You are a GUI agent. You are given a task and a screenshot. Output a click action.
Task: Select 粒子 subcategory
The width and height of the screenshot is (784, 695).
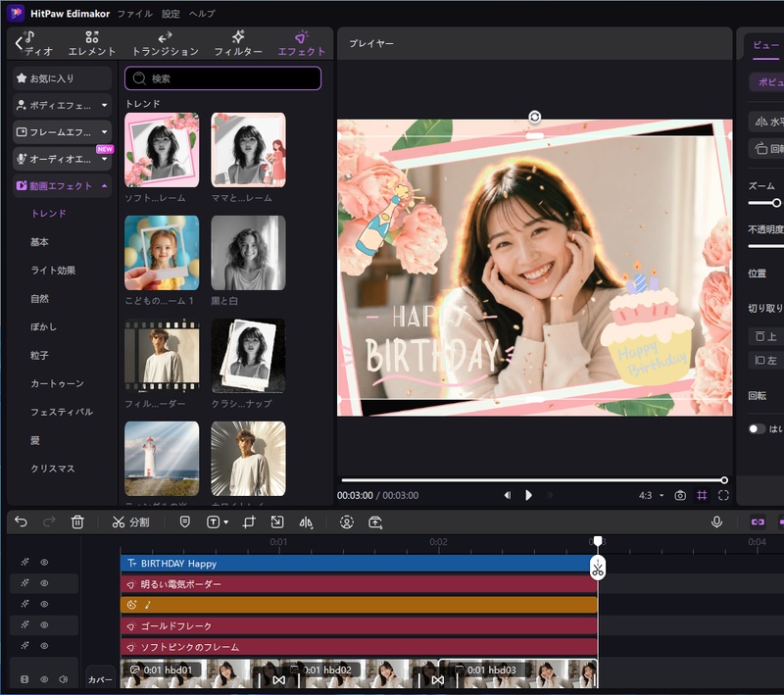pyautogui.click(x=39, y=356)
